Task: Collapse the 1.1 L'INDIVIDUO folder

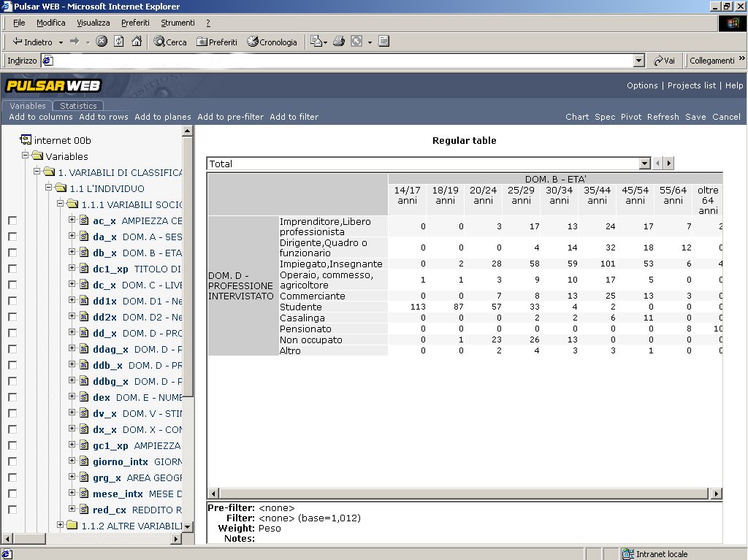Action: (49, 188)
